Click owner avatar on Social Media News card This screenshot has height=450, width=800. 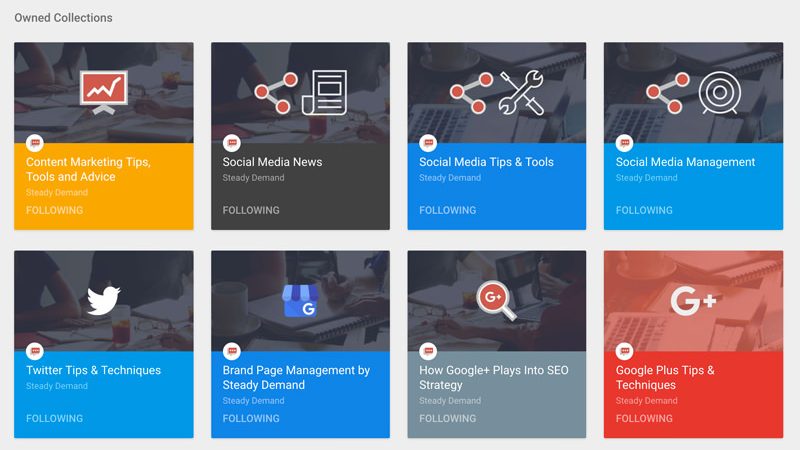(232, 143)
